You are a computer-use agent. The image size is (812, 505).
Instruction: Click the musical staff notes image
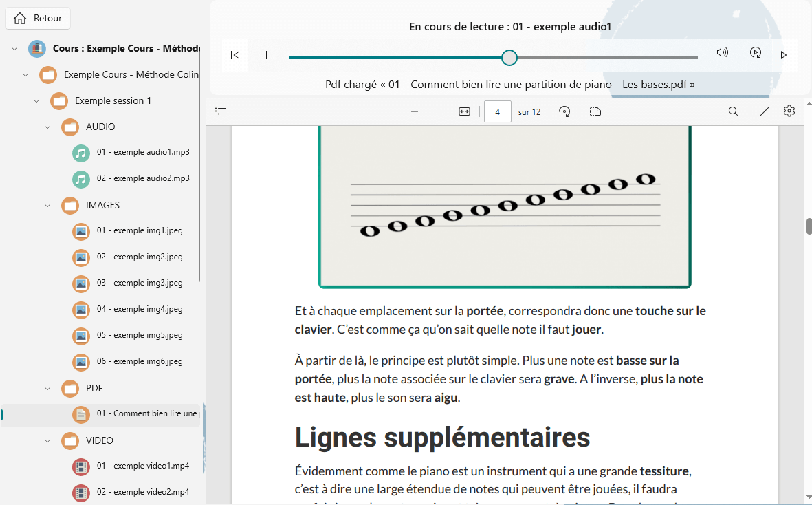pos(505,206)
